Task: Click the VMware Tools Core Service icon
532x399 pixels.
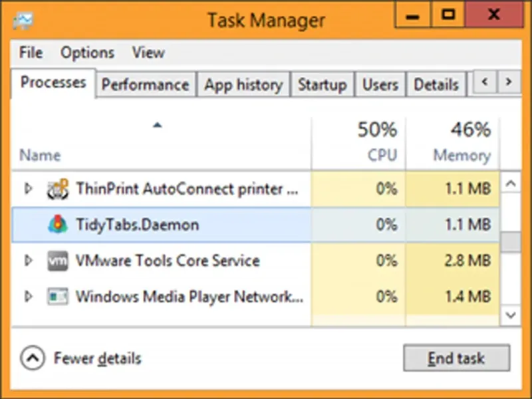Action: point(58,261)
